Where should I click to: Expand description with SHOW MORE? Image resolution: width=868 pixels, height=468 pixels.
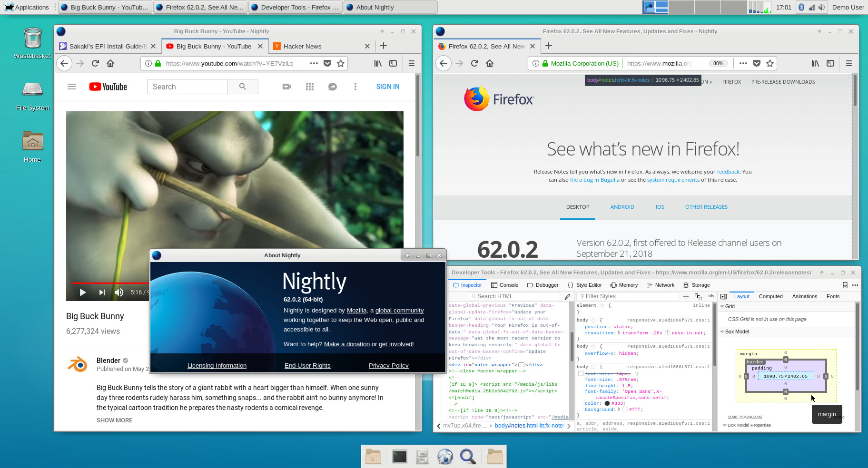pos(115,420)
